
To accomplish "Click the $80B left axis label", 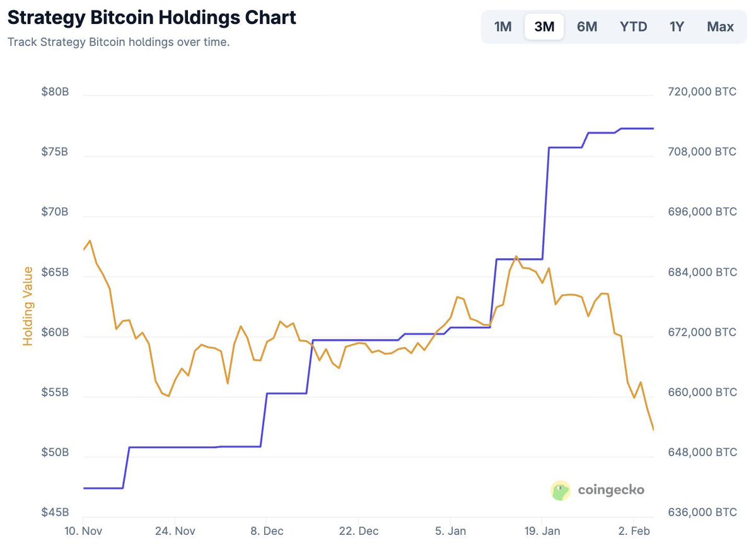I will tap(55, 92).
